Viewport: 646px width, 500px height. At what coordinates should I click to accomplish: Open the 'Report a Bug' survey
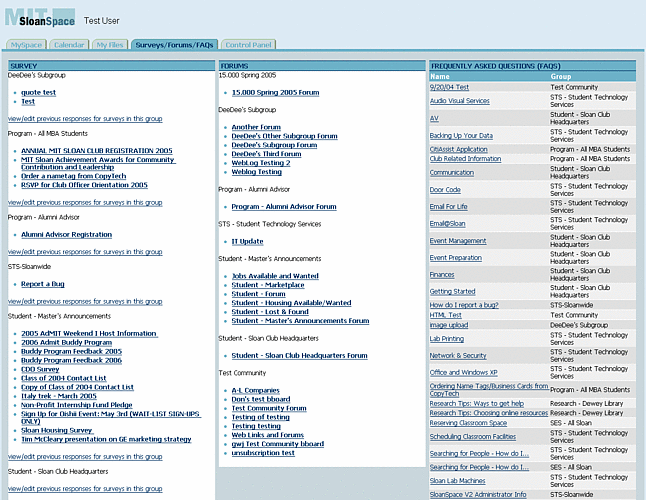[x=42, y=284]
